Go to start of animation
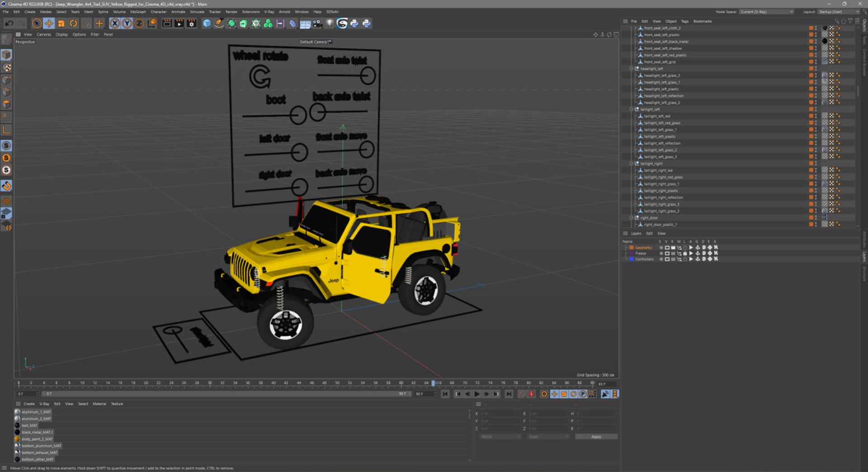Viewport: 868px width, 472px height. point(445,394)
